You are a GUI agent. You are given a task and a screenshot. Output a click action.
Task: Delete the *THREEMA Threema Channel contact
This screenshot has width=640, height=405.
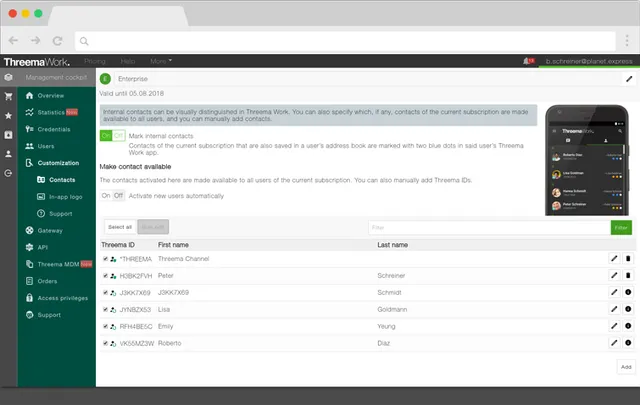pos(628,258)
